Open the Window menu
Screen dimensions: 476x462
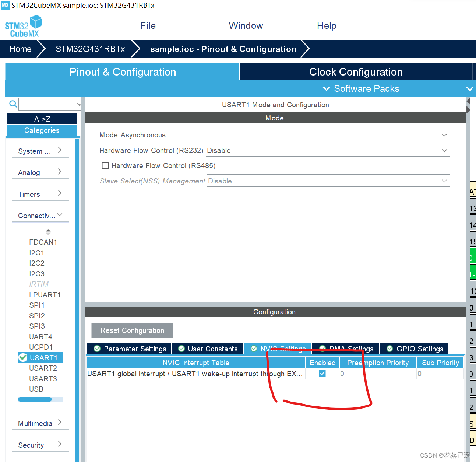click(x=246, y=25)
